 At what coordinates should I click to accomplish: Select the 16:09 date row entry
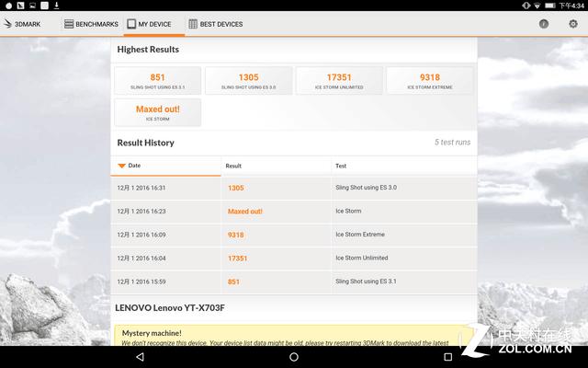point(141,235)
